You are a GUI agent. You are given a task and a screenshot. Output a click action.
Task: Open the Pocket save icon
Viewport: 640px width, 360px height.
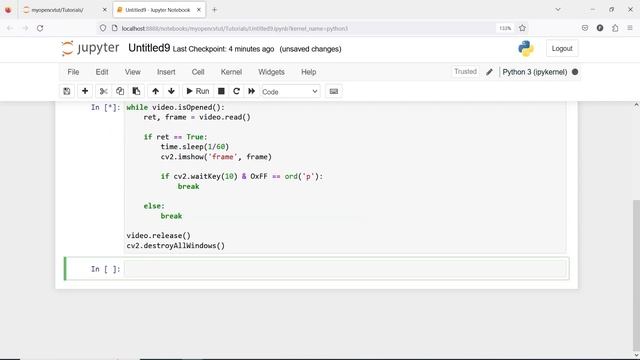tap(585, 28)
